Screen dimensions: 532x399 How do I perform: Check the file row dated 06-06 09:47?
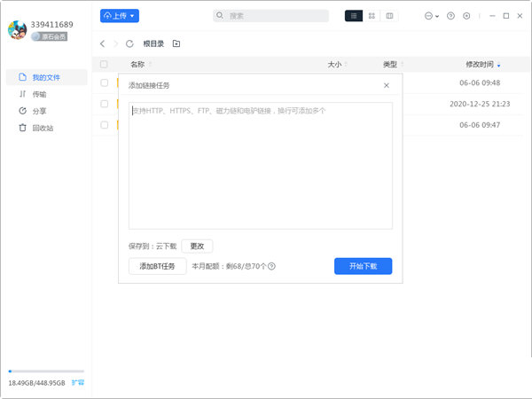104,125
